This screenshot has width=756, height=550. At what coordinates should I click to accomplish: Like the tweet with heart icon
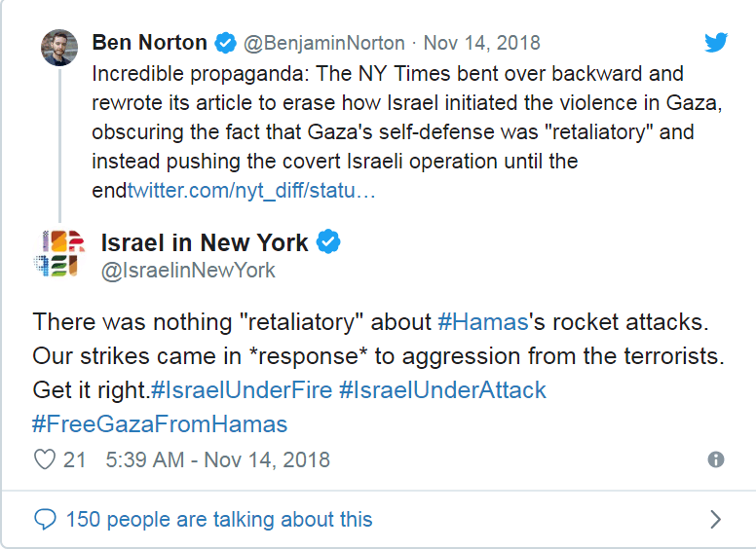point(45,459)
